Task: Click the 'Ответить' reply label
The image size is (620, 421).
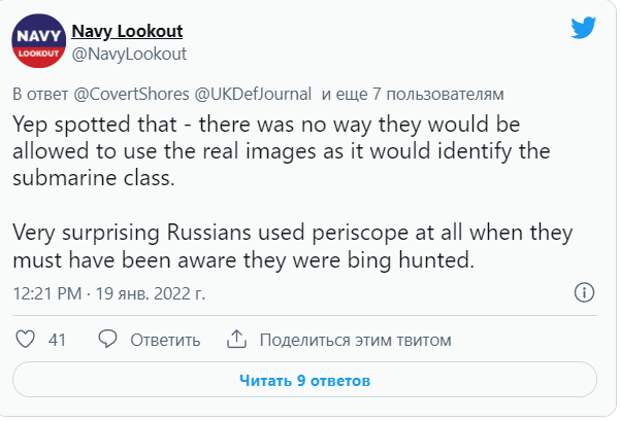Action: [x=165, y=340]
